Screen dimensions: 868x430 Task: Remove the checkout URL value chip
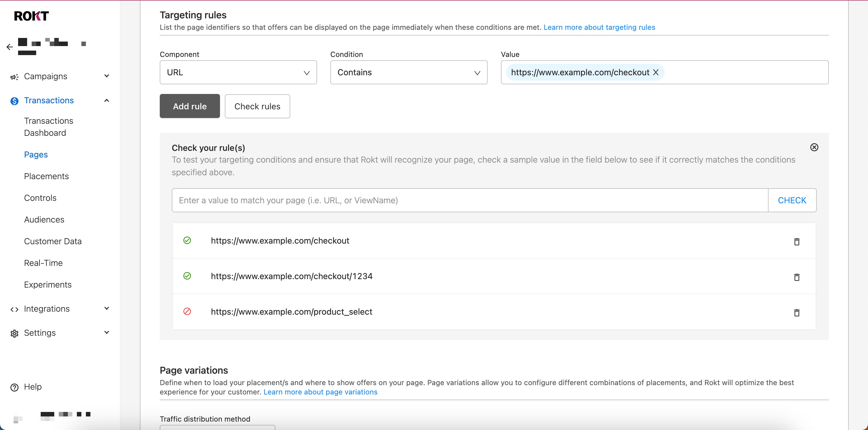(656, 72)
